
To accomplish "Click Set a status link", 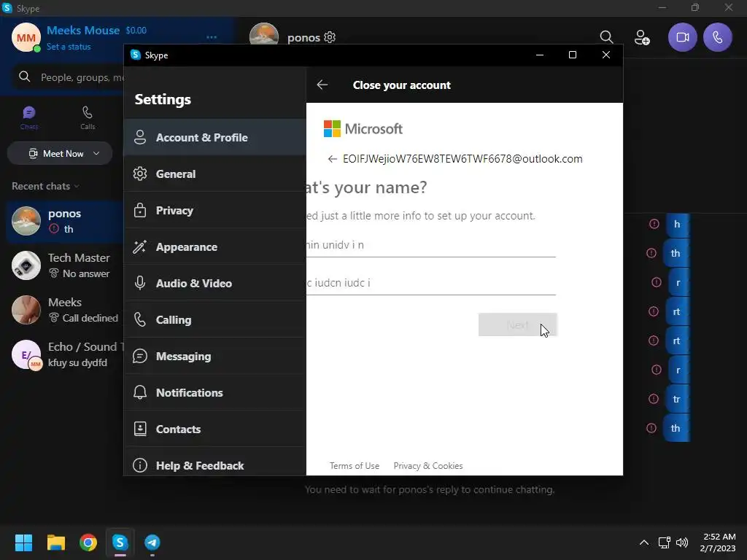I will tap(69, 47).
